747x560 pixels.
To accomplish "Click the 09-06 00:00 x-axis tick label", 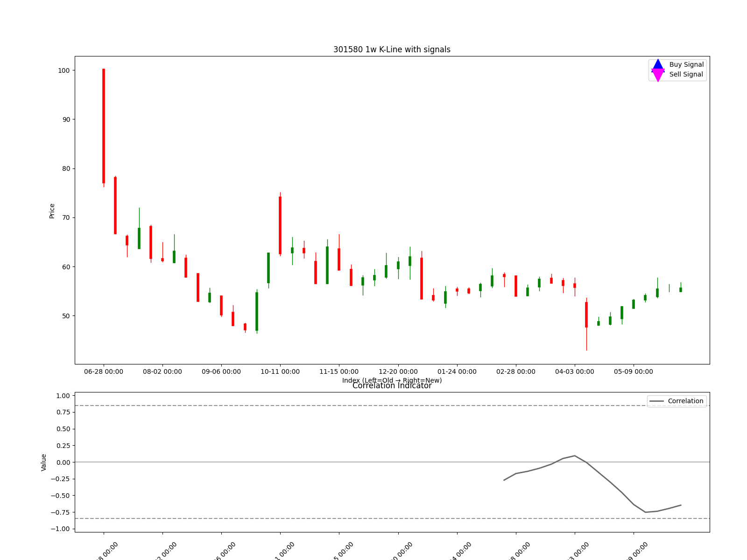I will [x=221, y=371].
